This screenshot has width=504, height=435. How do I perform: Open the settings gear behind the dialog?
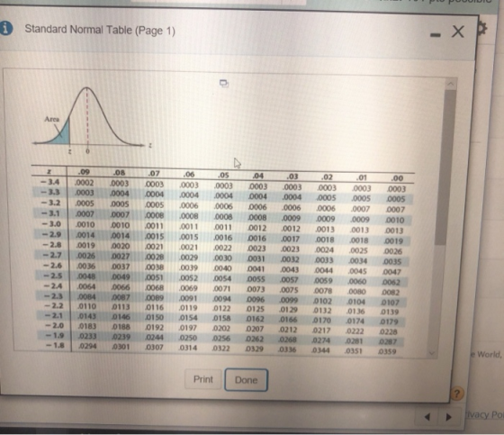(x=482, y=29)
